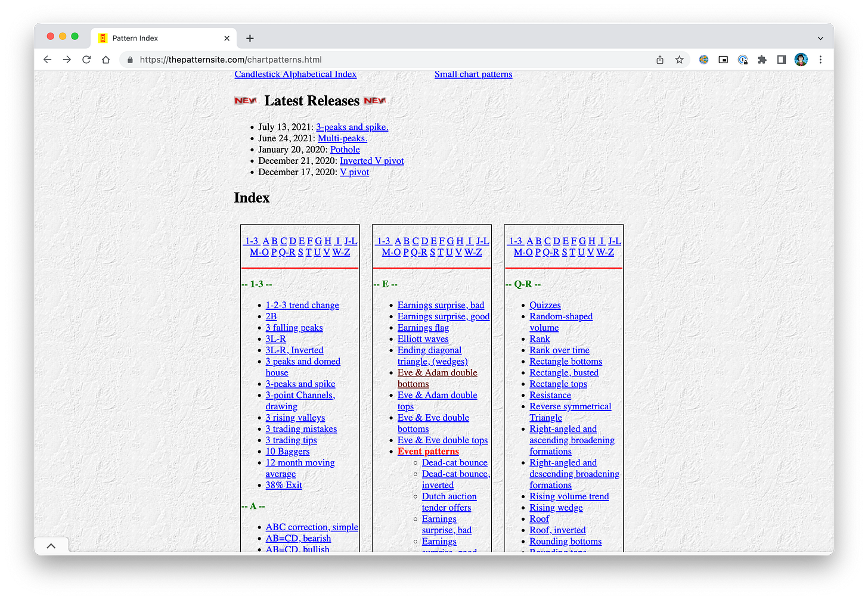This screenshot has width=868, height=600.
Task: Jump to 1-3 in first column index
Action: coord(252,241)
